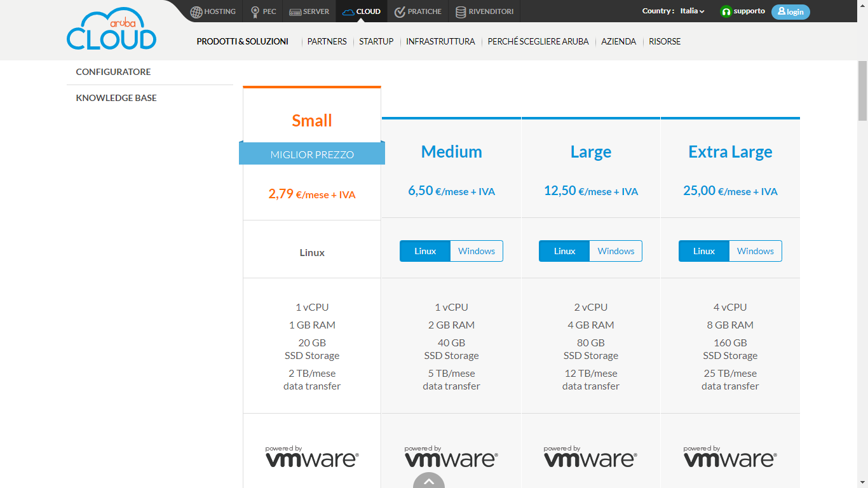Click the Rivenditori document icon
The width and height of the screenshot is (868, 488).
click(x=461, y=11)
